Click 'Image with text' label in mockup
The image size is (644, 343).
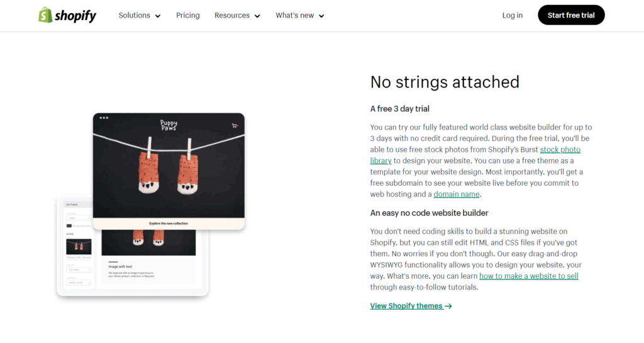click(120, 267)
